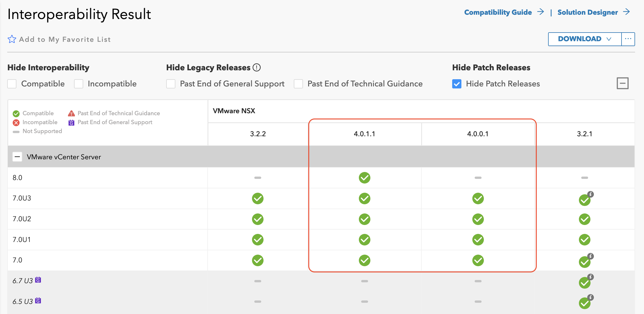Click General Support badge next to 6.5 U3
Viewport: 644px width, 314px height.
tap(38, 300)
